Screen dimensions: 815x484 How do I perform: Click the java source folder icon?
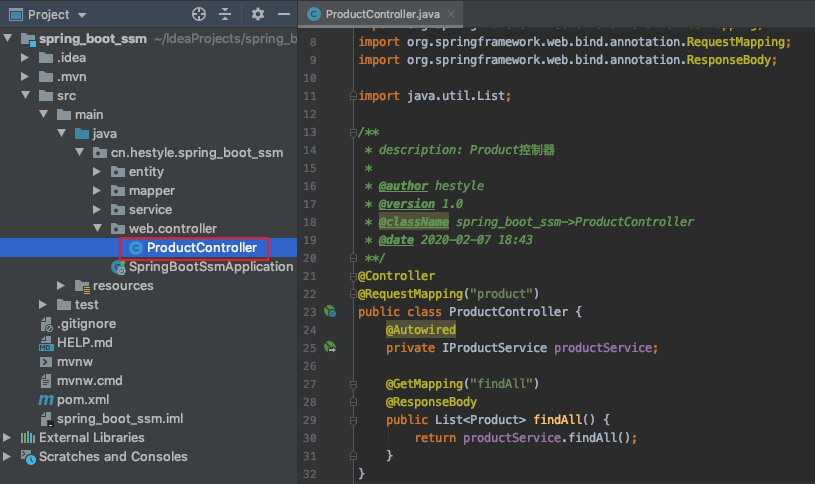tap(82, 134)
